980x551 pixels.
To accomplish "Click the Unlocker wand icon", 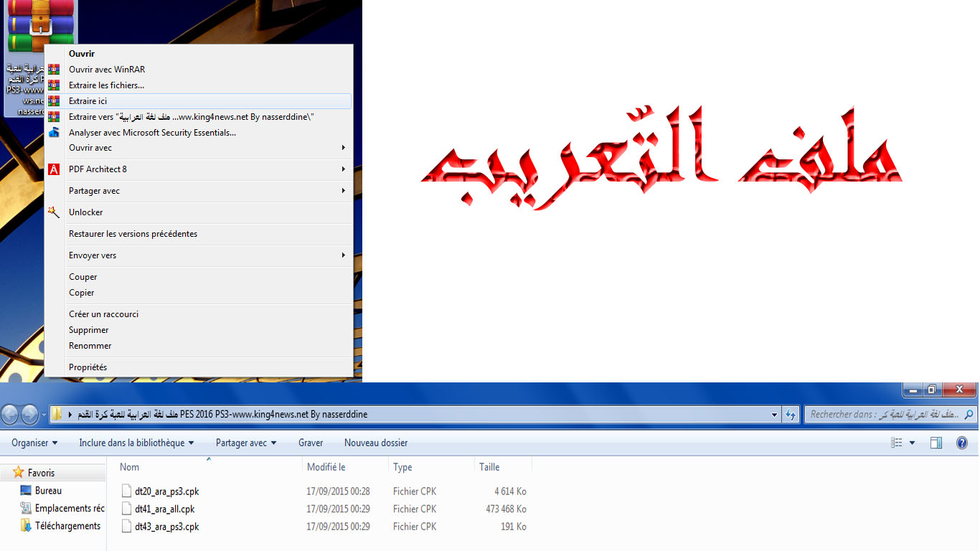I will point(54,212).
